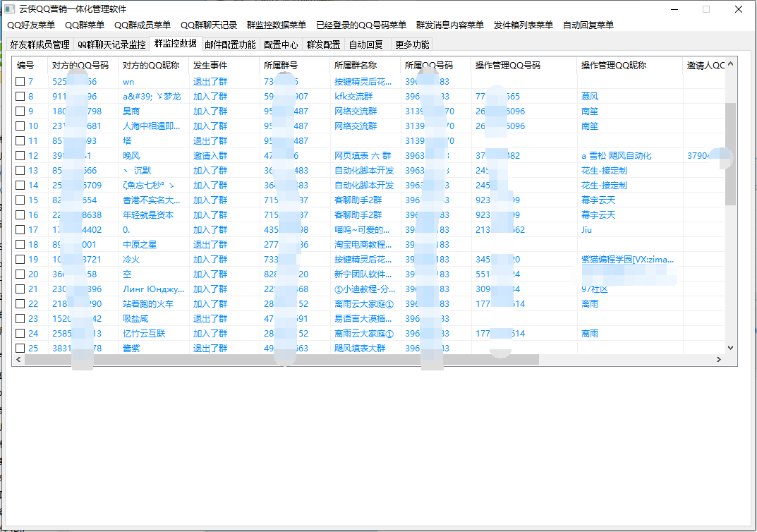Select the 群监控数据 tab
This screenshot has width=757, height=532.
point(175,44)
